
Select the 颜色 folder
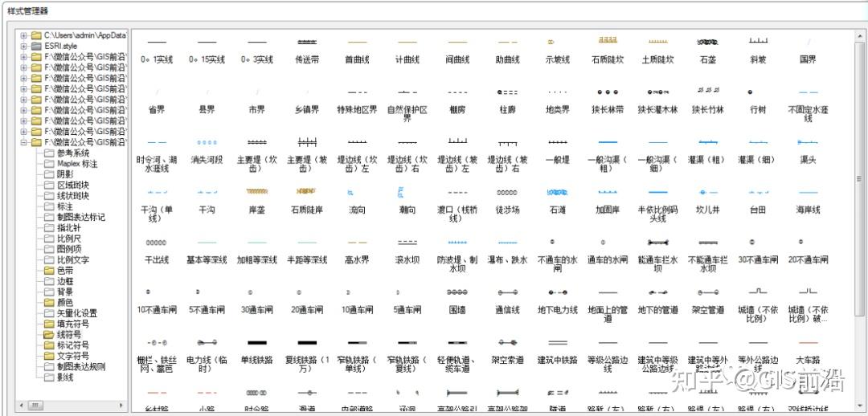pos(65,303)
